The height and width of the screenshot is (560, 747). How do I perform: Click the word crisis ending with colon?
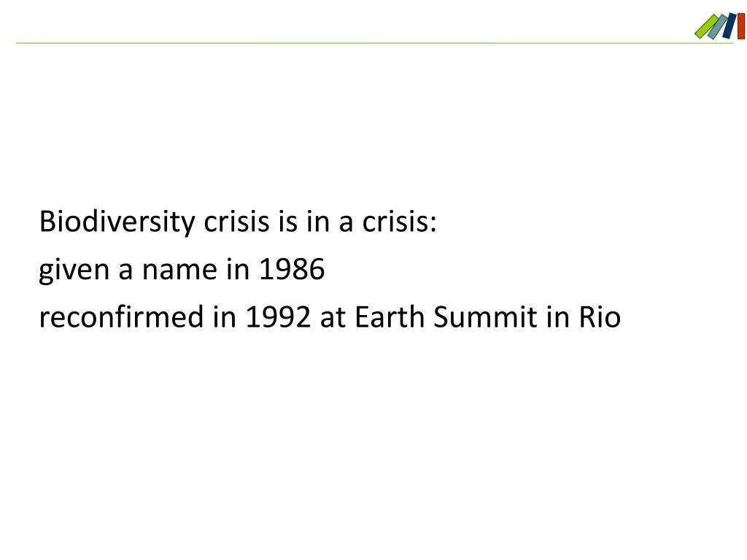click(399, 222)
